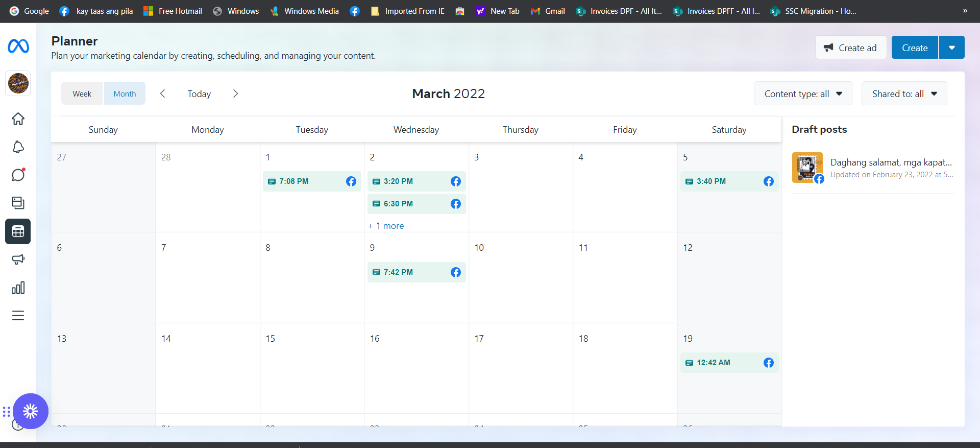
Task: Open the SSC Migration bookmark
Action: pyautogui.click(x=813, y=11)
